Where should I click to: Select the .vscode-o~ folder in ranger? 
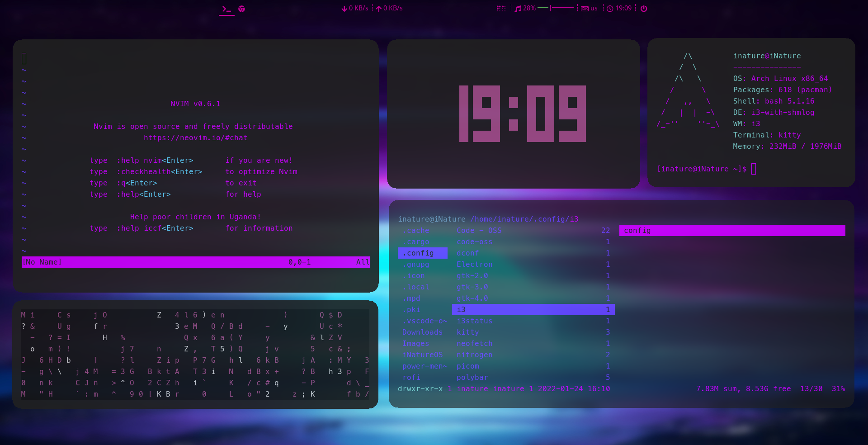[425, 321]
